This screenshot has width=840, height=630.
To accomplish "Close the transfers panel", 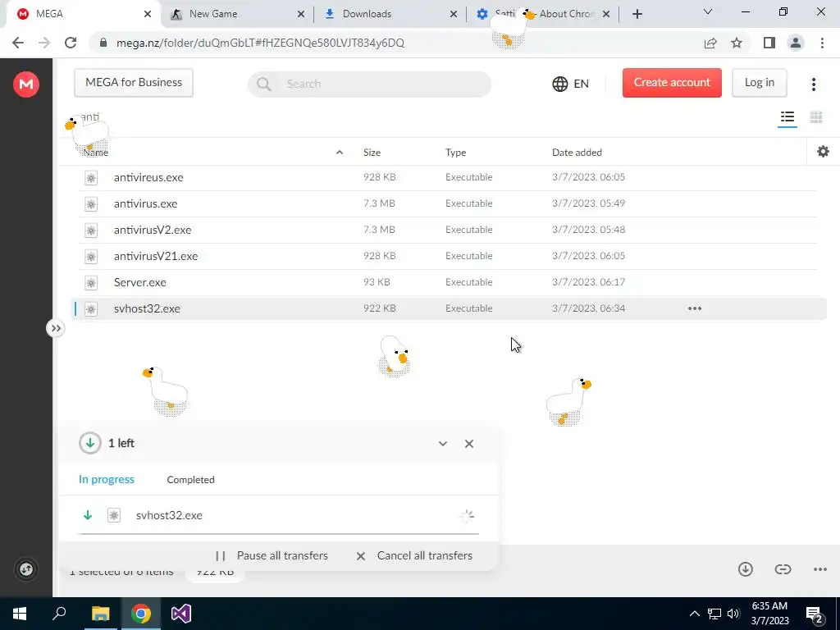I will coord(468,444).
